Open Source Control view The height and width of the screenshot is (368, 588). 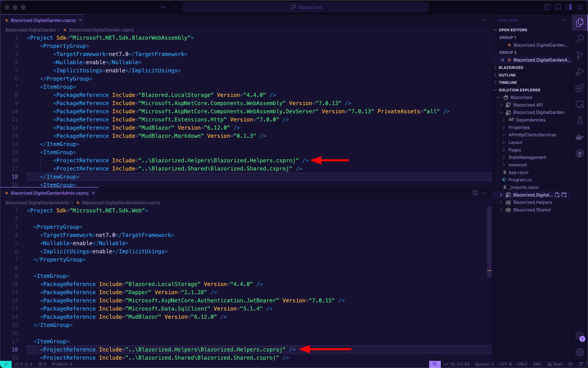(580, 55)
